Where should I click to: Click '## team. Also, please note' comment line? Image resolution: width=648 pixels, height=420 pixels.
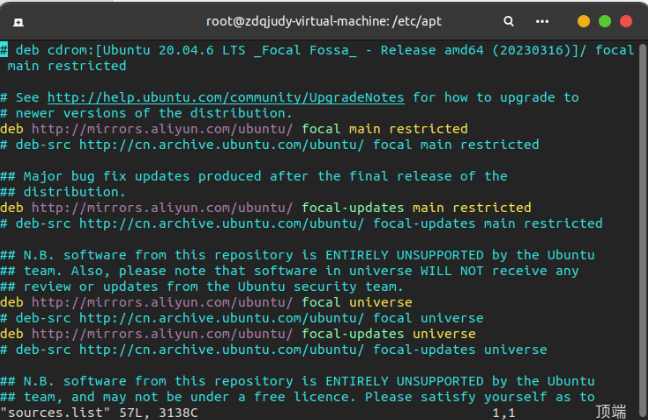pyautogui.click(x=289, y=271)
